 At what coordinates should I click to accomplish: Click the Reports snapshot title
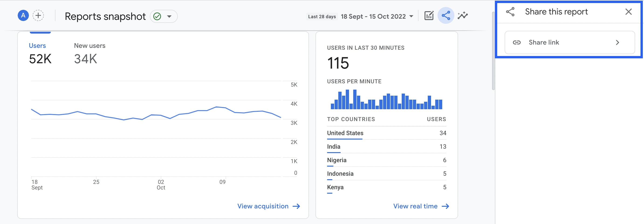[105, 17]
